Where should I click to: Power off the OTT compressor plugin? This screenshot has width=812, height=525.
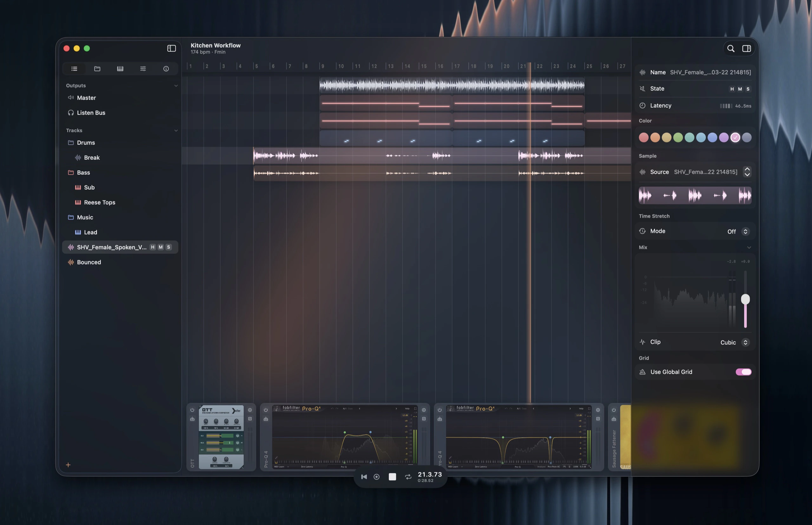tap(193, 410)
